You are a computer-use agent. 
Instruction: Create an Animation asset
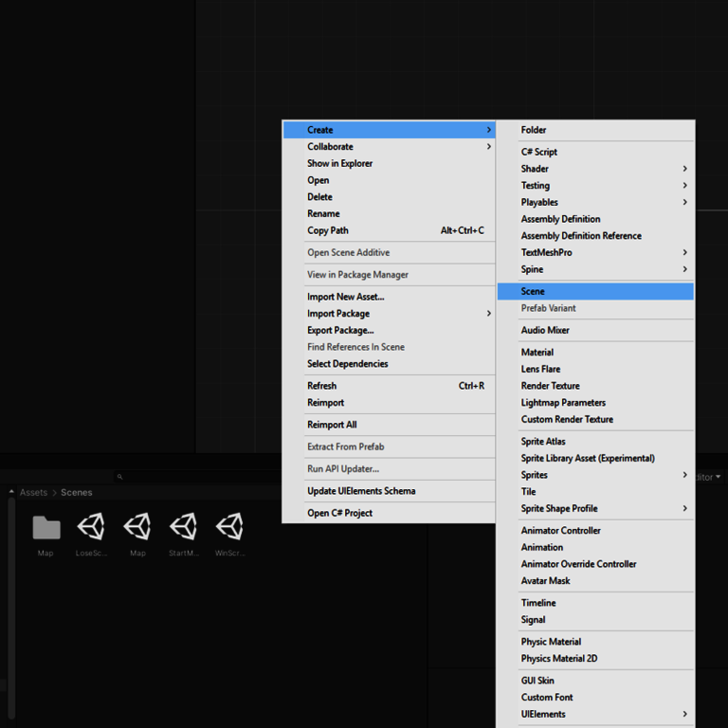(595, 547)
